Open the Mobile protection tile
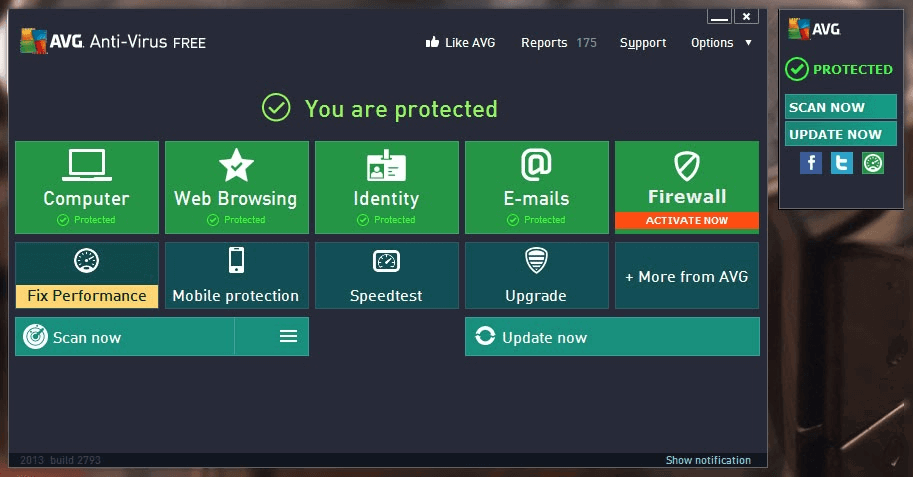The image size is (913, 477). point(236,275)
